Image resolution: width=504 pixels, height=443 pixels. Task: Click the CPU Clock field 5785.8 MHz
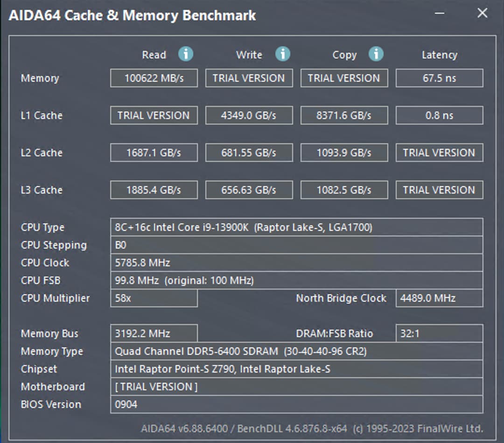(296, 263)
